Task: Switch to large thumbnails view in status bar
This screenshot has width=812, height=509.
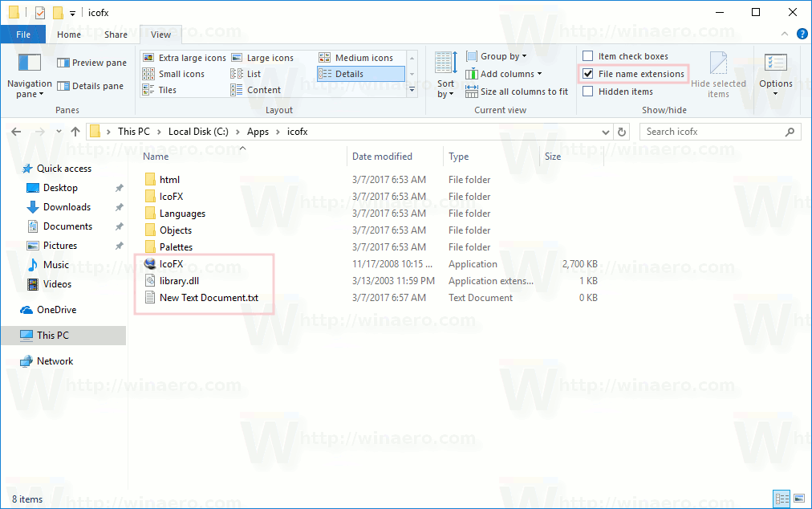Action: click(798, 499)
